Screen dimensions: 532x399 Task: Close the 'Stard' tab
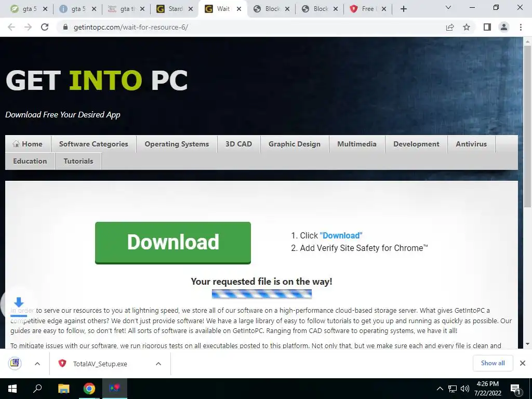(x=191, y=9)
